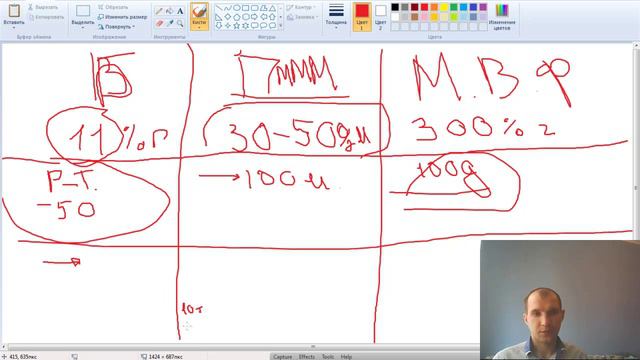Select the Five-point star shape
640x360 pixels.
(x=237, y=26)
